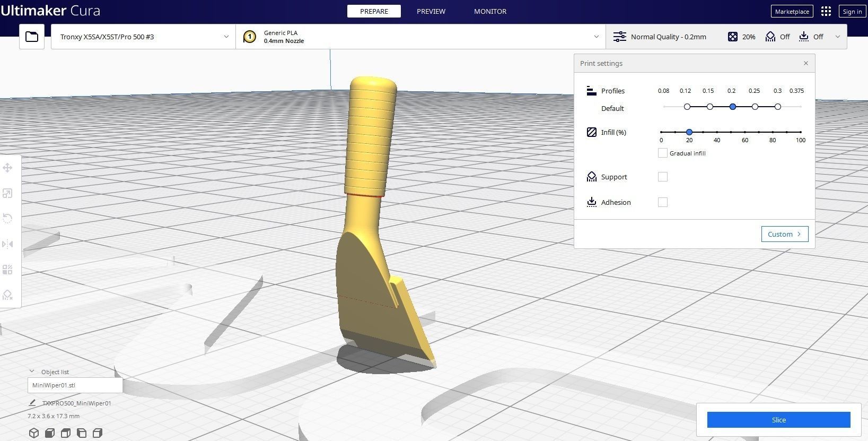
Task: Click the 7.2 x 3.6 x 17.3 mm dimensions text
Action: [54, 416]
